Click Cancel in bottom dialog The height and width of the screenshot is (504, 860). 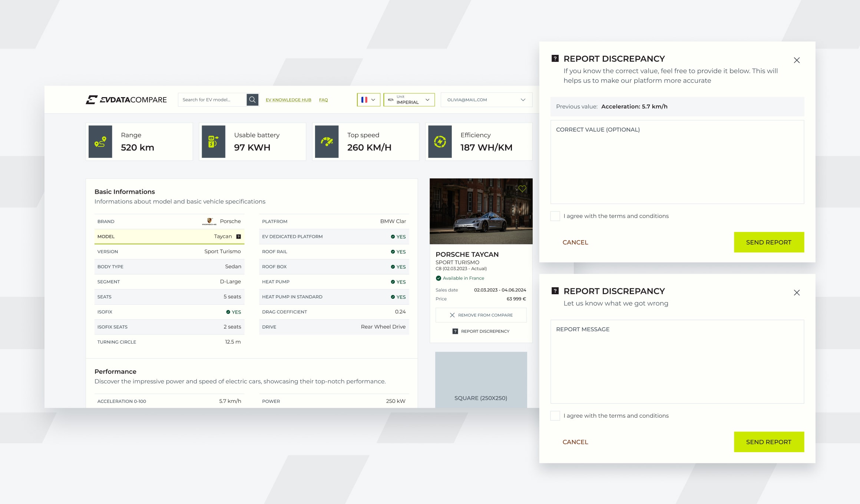[575, 442]
